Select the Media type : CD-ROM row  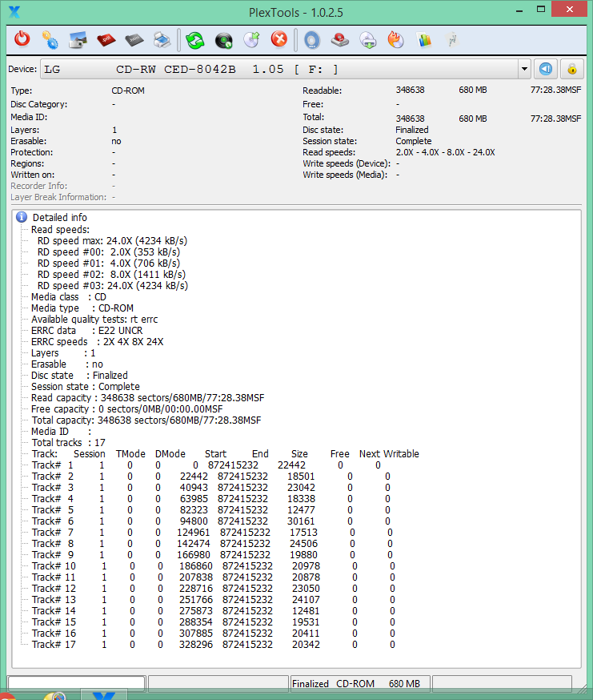82,308
